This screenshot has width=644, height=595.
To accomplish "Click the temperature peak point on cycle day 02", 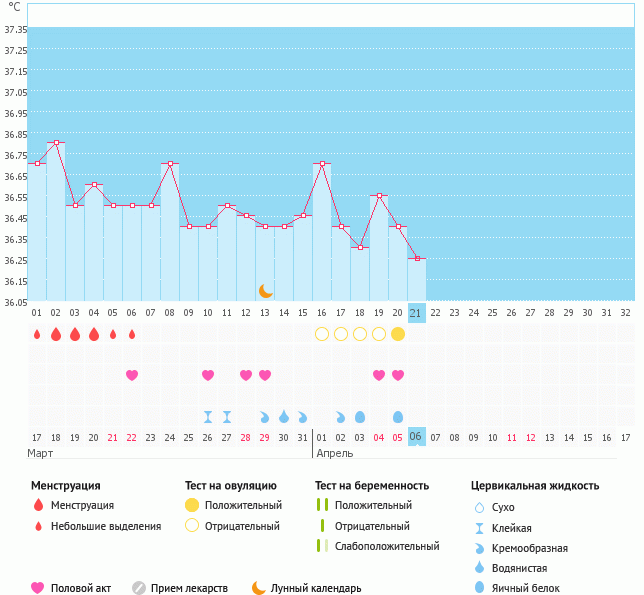I will pyautogui.click(x=56, y=143).
